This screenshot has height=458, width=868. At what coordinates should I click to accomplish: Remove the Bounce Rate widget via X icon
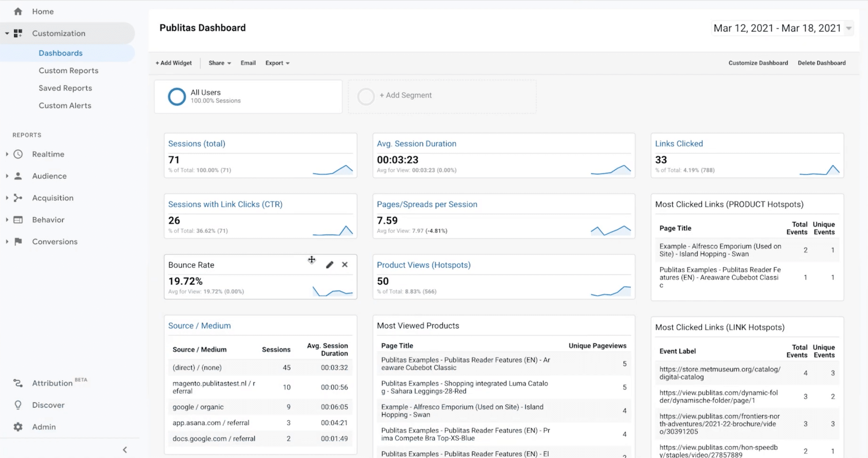click(x=345, y=264)
